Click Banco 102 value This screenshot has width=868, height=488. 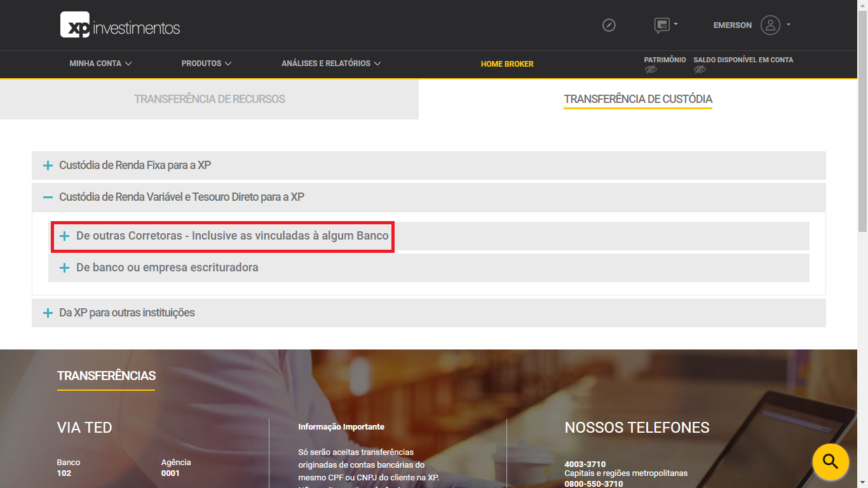tap(64, 473)
